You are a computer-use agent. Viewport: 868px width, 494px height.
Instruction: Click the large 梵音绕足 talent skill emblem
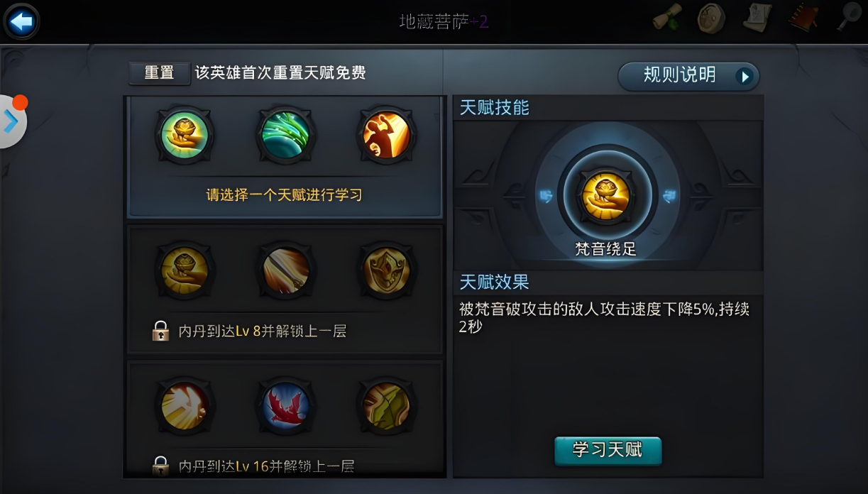pos(606,196)
